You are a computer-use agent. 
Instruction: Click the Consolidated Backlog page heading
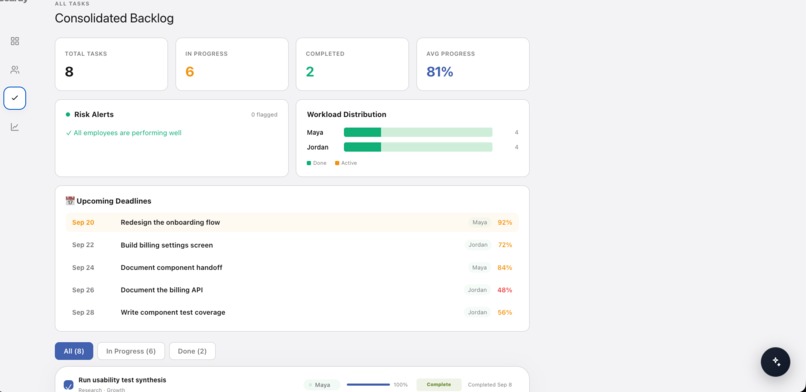coord(114,18)
